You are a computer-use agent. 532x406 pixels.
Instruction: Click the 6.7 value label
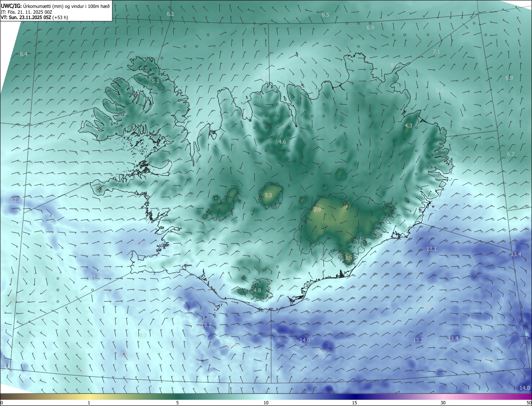[x=511, y=154]
